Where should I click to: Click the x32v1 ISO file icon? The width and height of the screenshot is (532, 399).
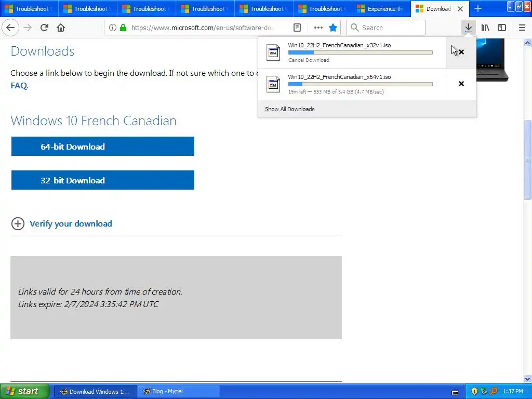click(273, 52)
